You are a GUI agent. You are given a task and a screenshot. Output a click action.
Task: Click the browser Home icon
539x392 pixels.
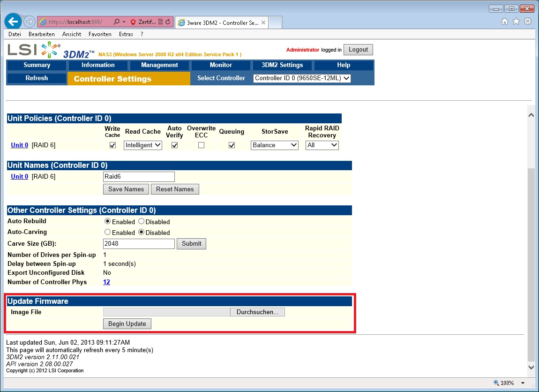[505, 22]
